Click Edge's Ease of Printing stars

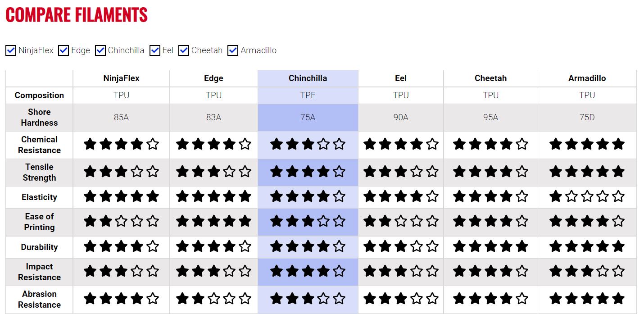pyautogui.click(x=213, y=221)
